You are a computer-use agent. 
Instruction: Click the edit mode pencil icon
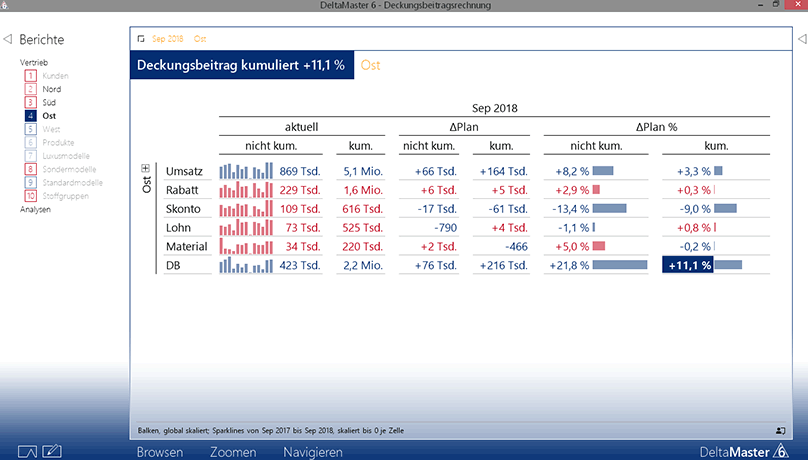pyautogui.click(x=53, y=451)
